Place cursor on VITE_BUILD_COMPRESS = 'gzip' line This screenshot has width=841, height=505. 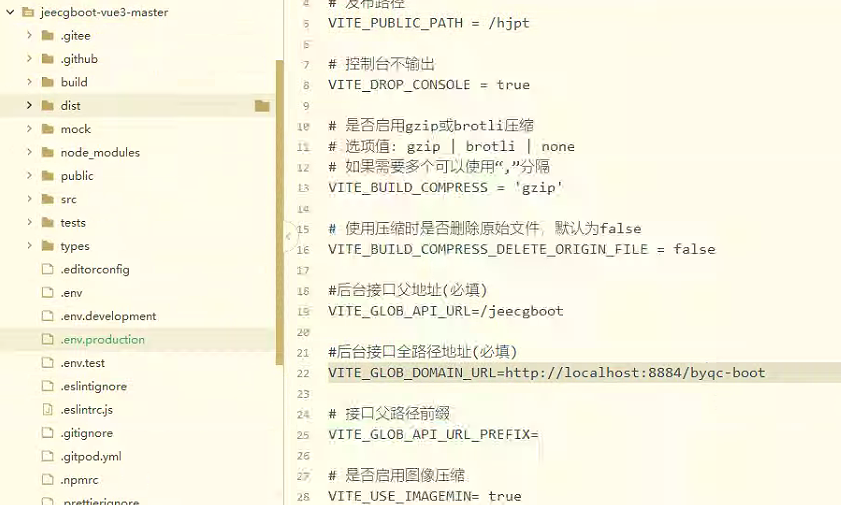click(x=445, y=188)
